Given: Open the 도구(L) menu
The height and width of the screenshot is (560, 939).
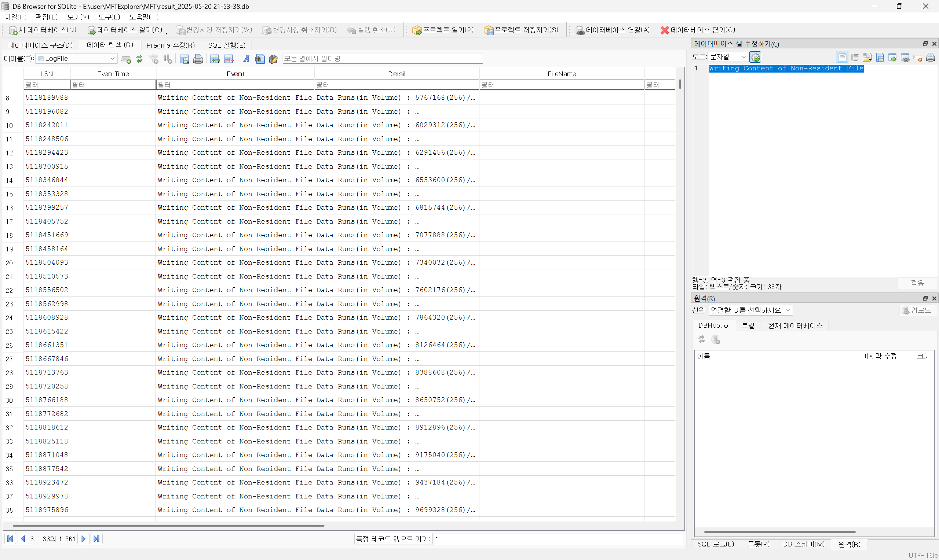Looking at the screenshot, I should click(x=109, y=17).
